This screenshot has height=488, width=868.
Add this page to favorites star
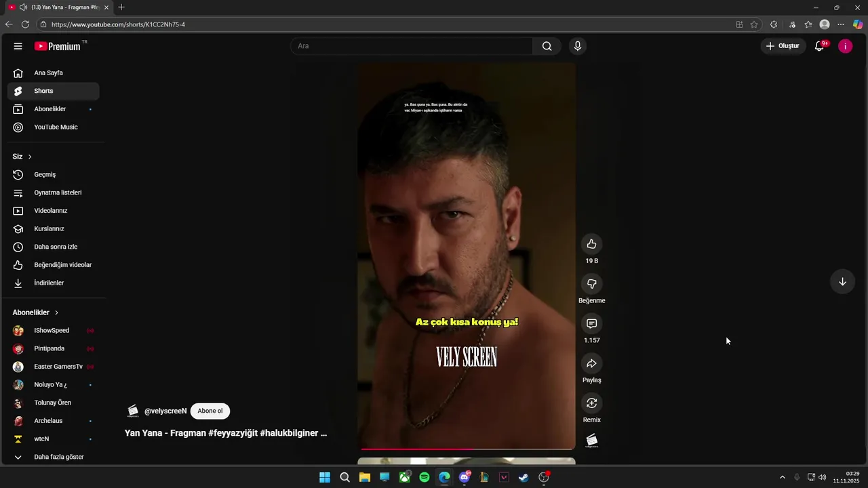click(754, 24)
